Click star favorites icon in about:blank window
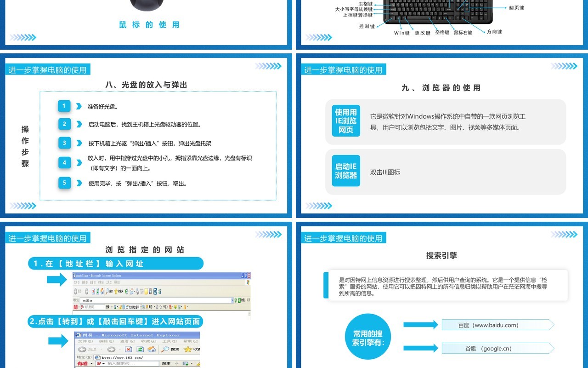 (116, 292)
